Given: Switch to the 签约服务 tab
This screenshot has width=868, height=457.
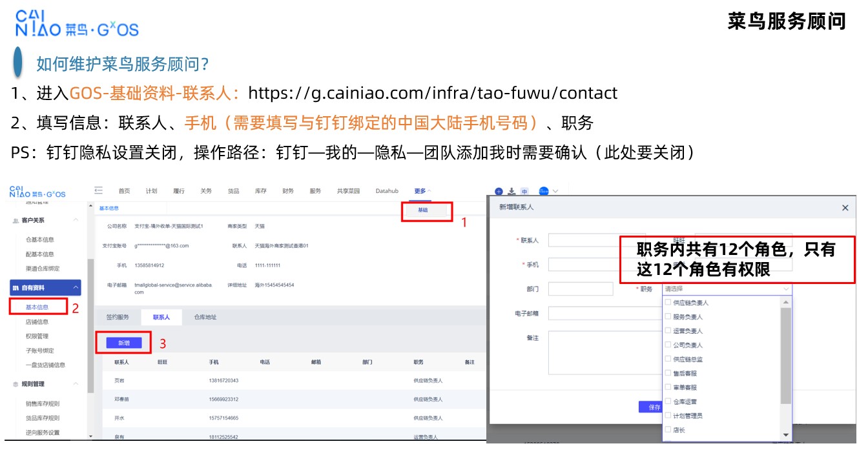Looking at the screenshot, I should 118,318.
